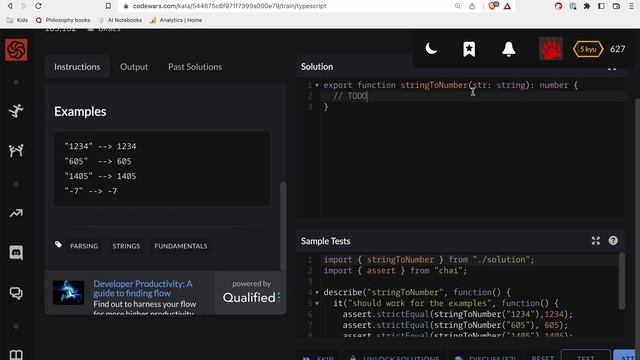This screenshot has width=640, height=360.
Task: Expand the Sample Tests panel to fullscreen
Action: (x=596, y=241)
